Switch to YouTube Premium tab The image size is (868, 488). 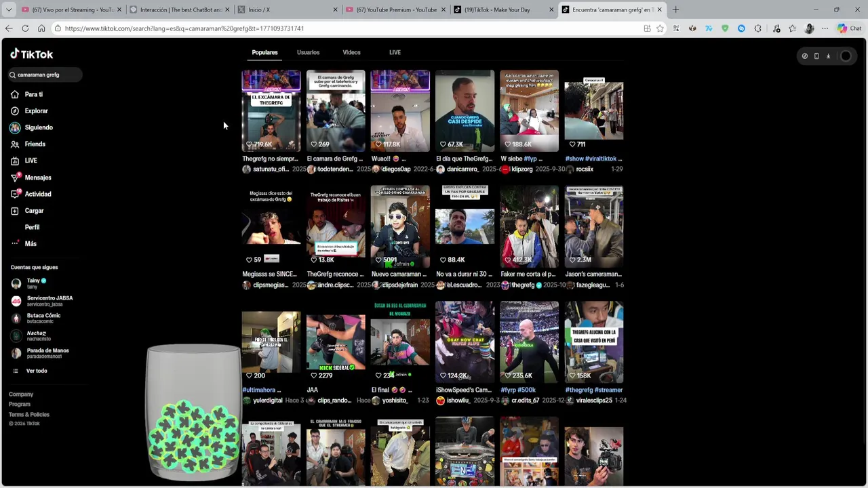[x=396, y=9]
